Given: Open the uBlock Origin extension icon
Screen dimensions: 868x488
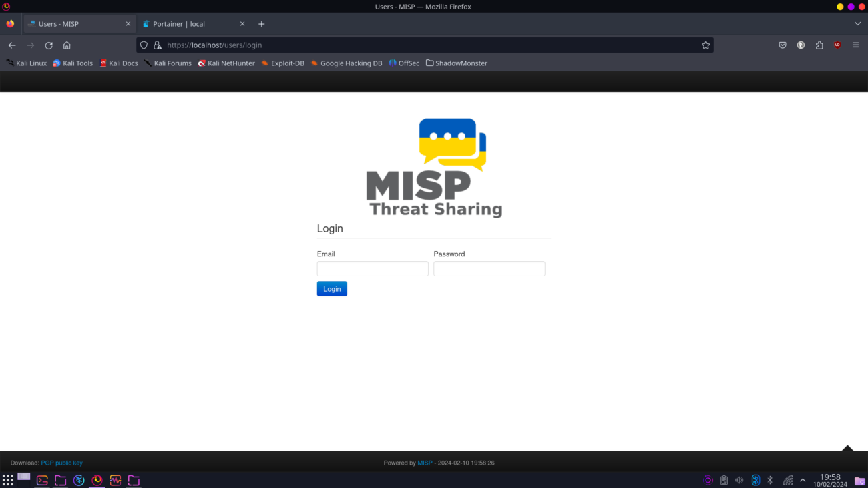Looking at the screenshot, I should pos(837,45).
